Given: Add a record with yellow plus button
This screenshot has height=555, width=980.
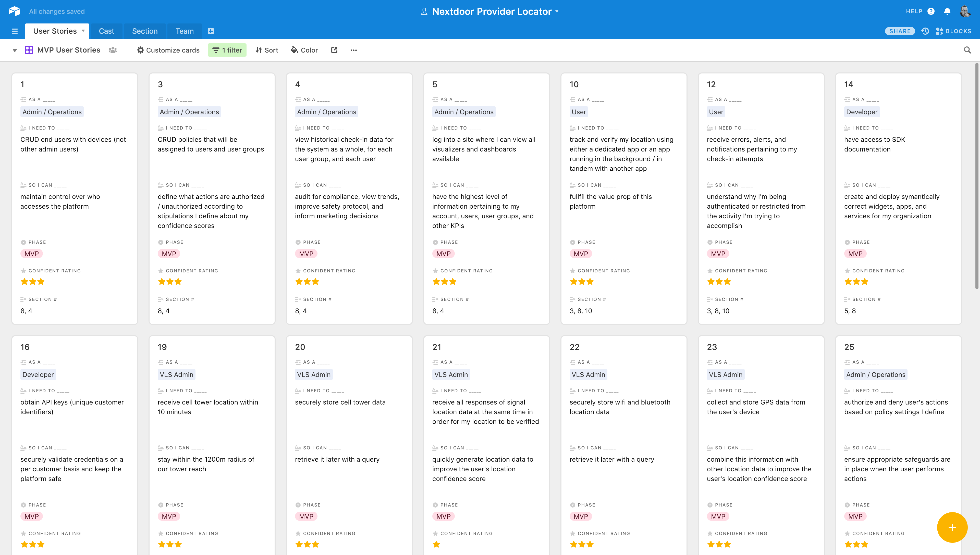Looking at the screenshot, I should (x=952, y=527).
